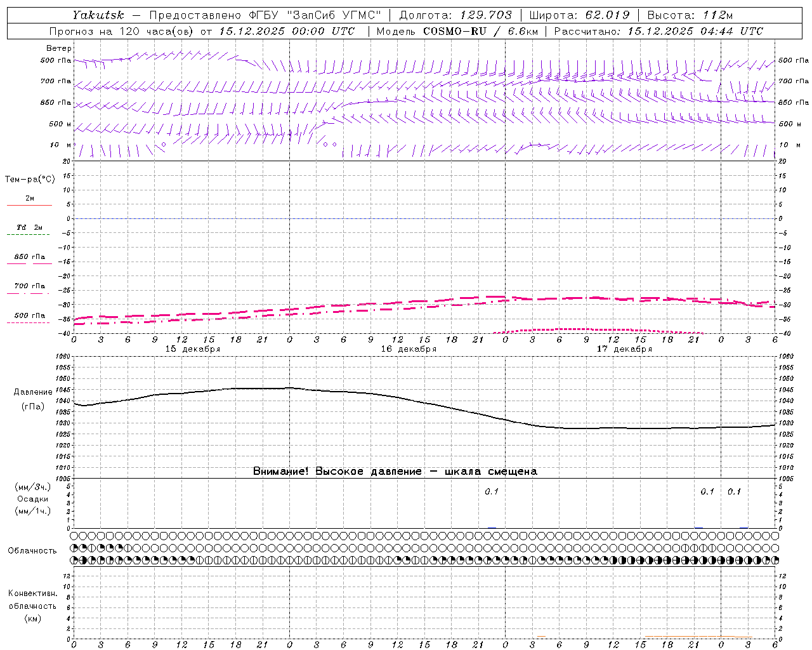This screenshot has width=812, height=650.
Task: Select the 'Прогноз на 120 часа(ов)' forecast text
Action: point(122,31)
